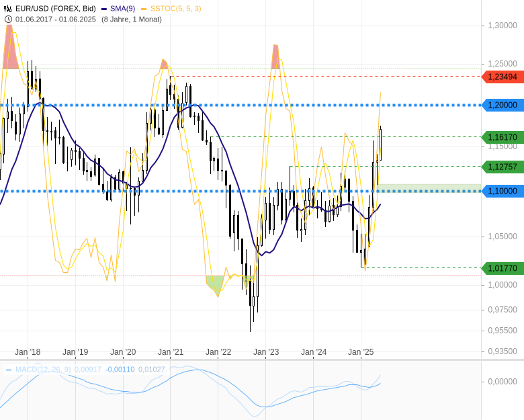Click the dark blue SMA legend marker
Viewport: 524px width, 420px height.
tap(104, 9)
